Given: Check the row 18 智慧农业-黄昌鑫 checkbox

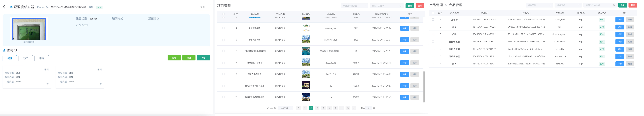Looking at the screenshot, I should (223, 74).
